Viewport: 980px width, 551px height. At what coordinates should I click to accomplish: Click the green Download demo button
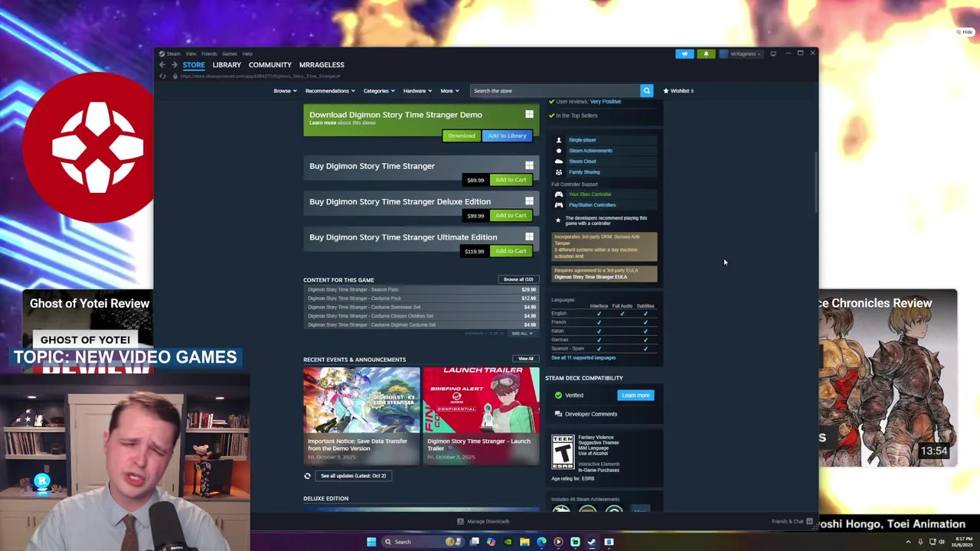coord(462,135)
